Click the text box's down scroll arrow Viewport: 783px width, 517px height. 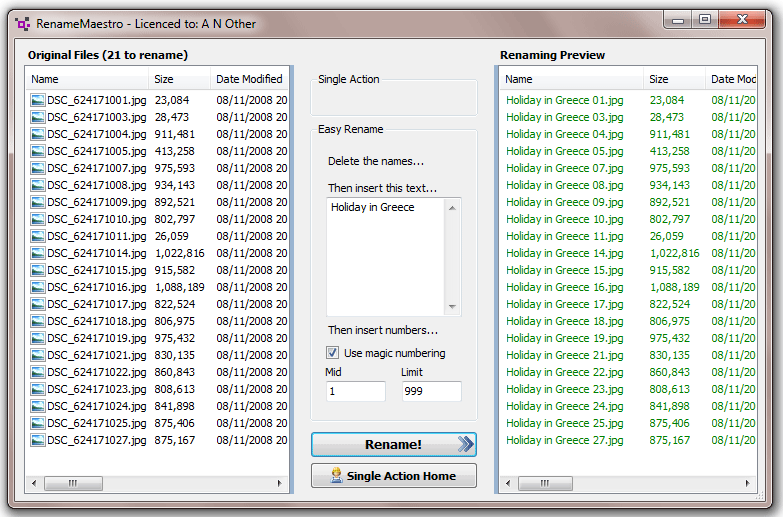click(452, 306)
